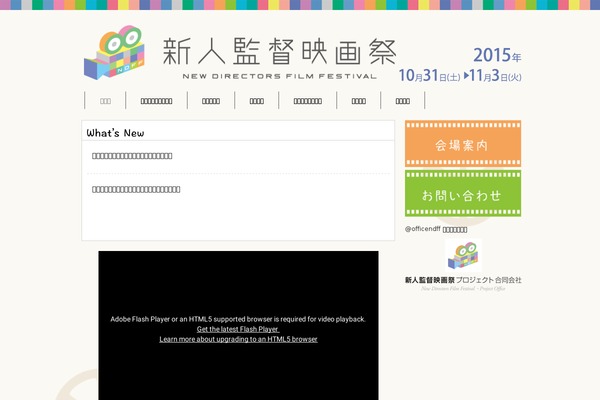Click 新人監督映画祭プロジェクト合同会社 company name

coord(463,280)
